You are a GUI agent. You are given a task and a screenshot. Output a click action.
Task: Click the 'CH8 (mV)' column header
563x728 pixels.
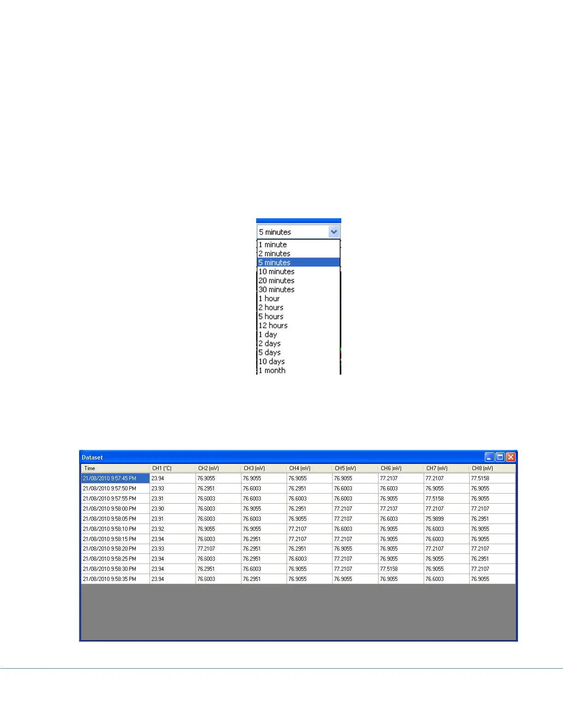(492, 468)
